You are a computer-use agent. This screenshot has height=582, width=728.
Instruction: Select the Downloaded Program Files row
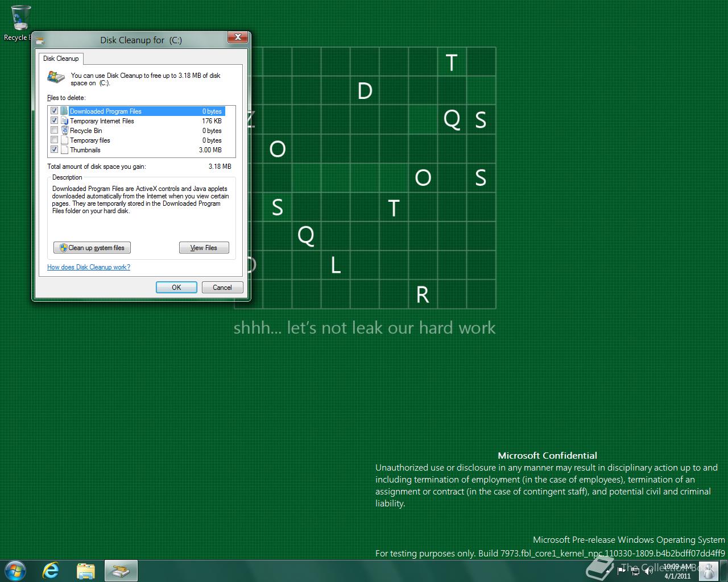click(136, 111)
